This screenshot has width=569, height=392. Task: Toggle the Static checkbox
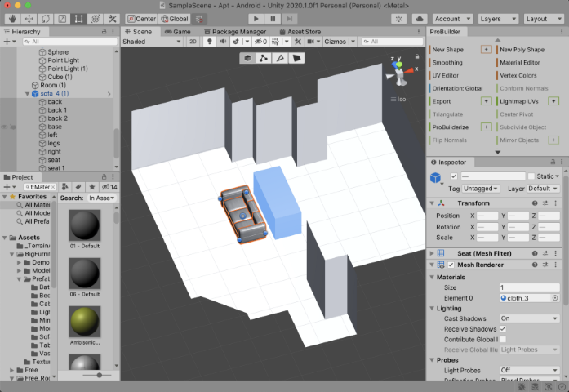click(531, 176)
